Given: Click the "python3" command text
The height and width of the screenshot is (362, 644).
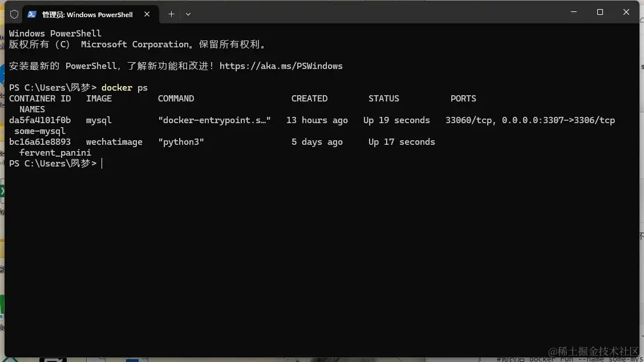Looking at the screenshot, I should (181, 142).
